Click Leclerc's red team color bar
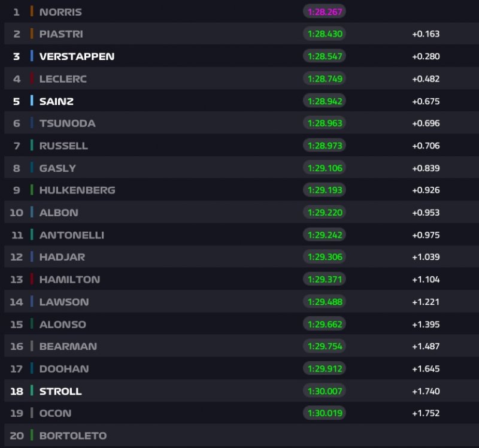The image size is (479, 448). pos(32,78)
